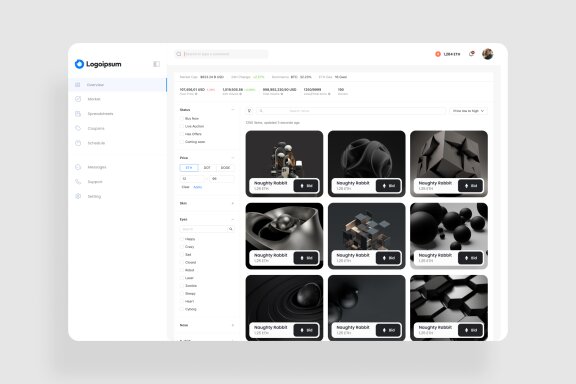576x384 pixels.
Task: Tick the Buy Now status checkbox
Action: tap(181, 118)
